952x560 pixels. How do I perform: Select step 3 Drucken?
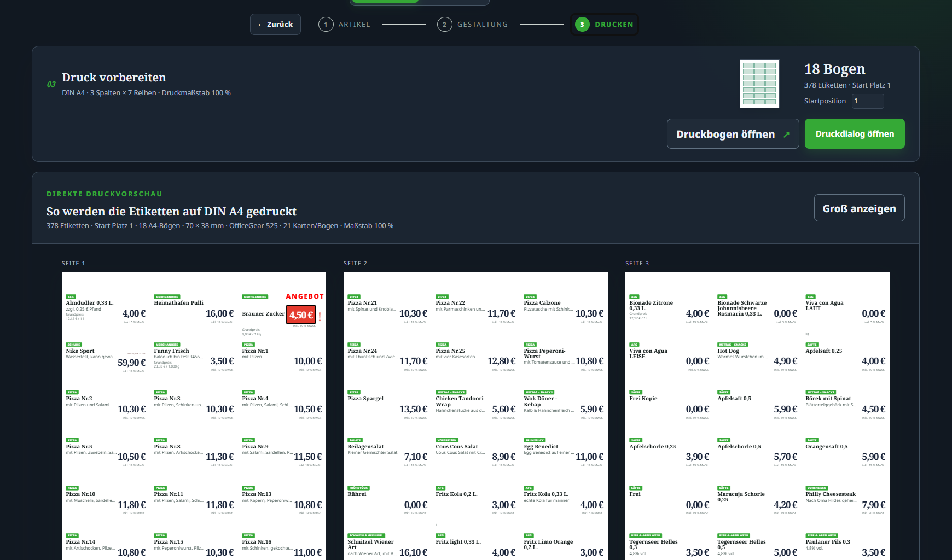pos(605,24)
